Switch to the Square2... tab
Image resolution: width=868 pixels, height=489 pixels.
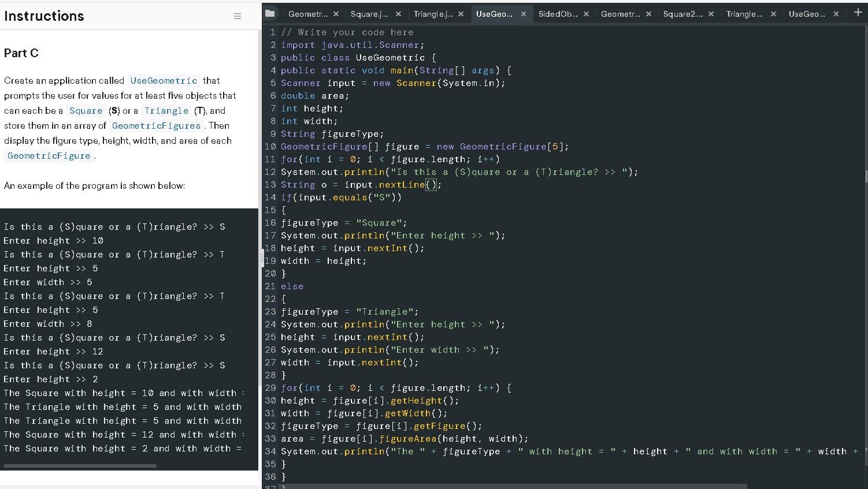[x=682, y=14]
